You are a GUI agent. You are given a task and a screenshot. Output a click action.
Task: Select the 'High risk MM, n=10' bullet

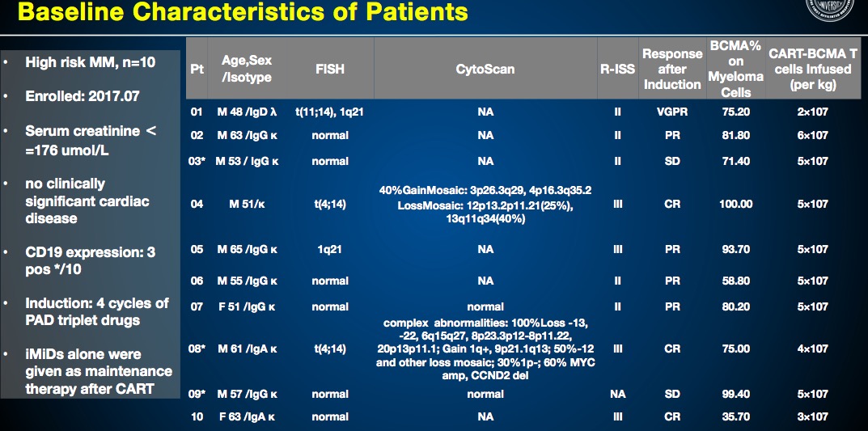[x=91, y=62]
